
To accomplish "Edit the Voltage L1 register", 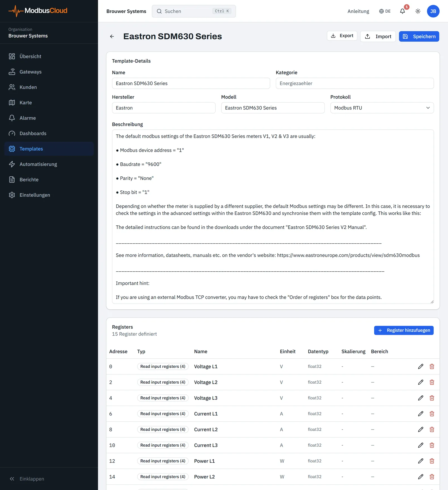I will 421,367.
